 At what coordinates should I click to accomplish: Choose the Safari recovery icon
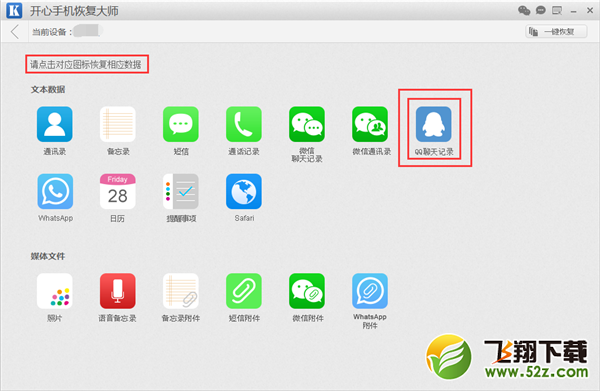(244, 191)
